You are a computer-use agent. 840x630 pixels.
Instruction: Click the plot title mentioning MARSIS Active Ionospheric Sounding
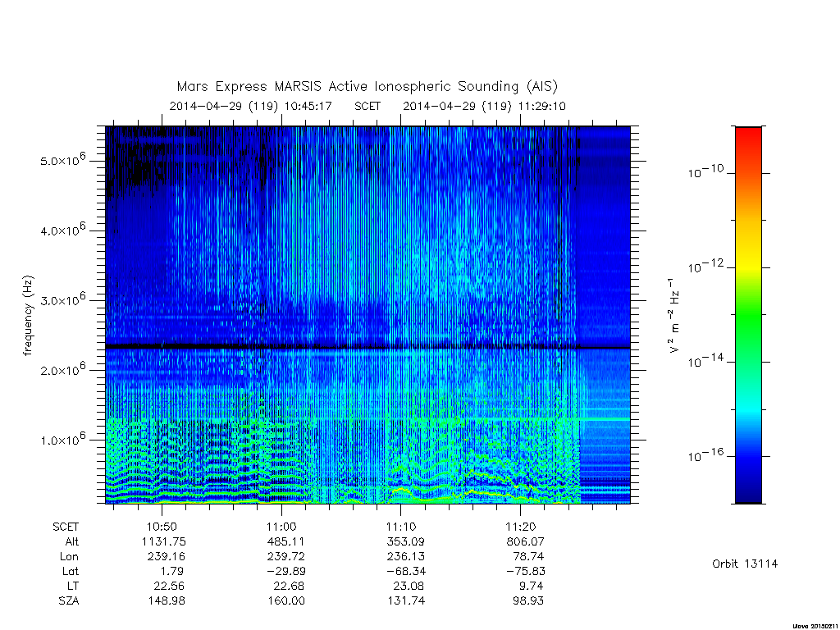pos(367,87)
